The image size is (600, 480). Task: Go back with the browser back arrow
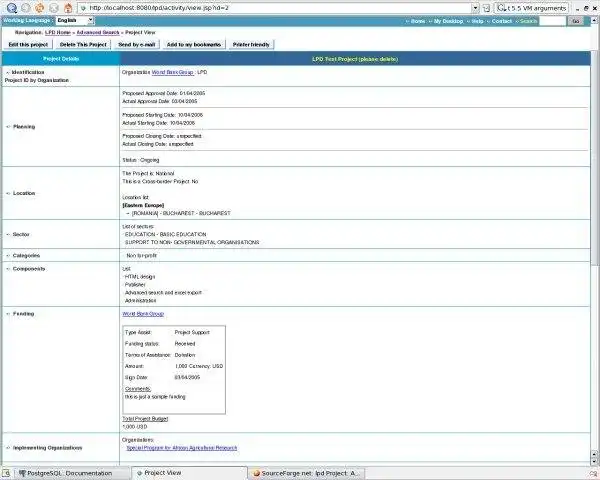[12, 7]
